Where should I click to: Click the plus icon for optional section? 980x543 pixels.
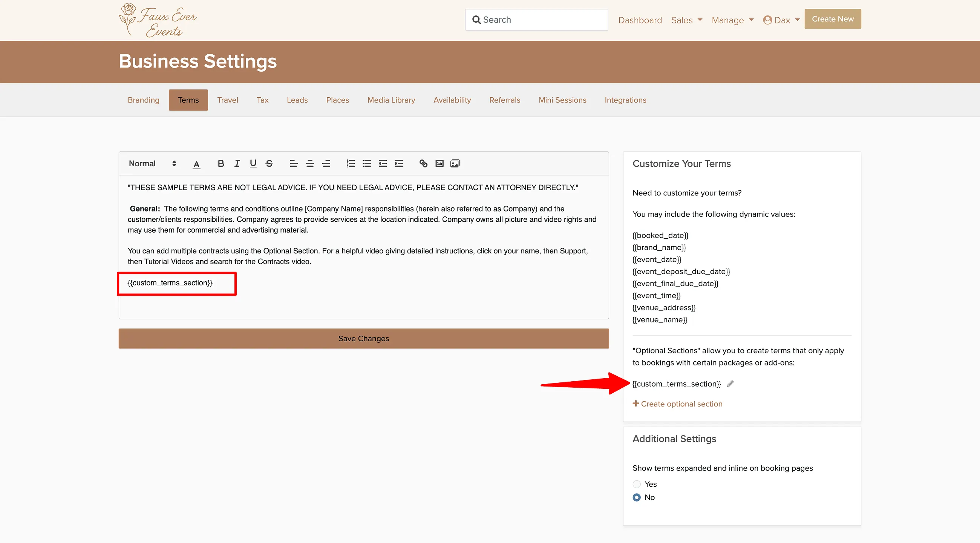636,403
